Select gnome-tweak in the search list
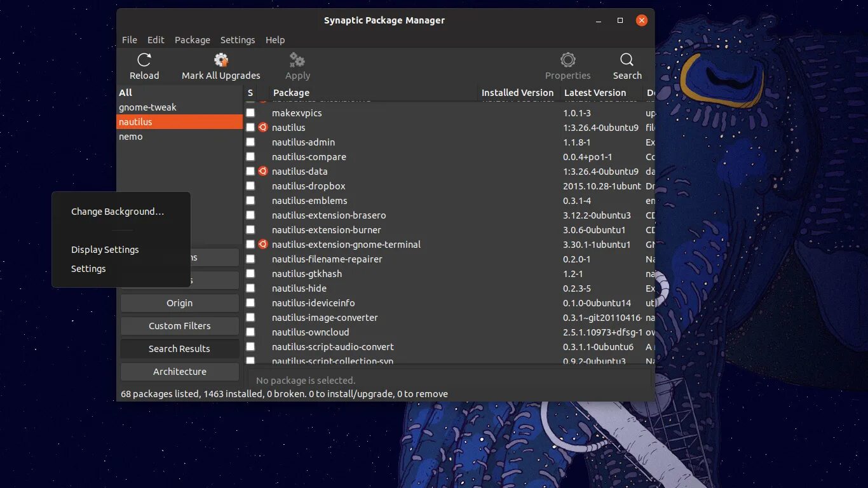This screenshot has width=868, height=488. 179,107
